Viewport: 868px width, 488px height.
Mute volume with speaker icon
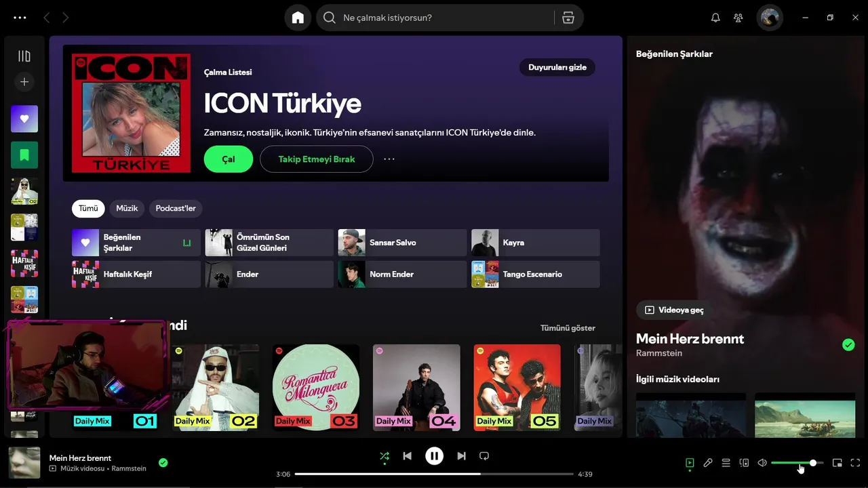point(762,463)
